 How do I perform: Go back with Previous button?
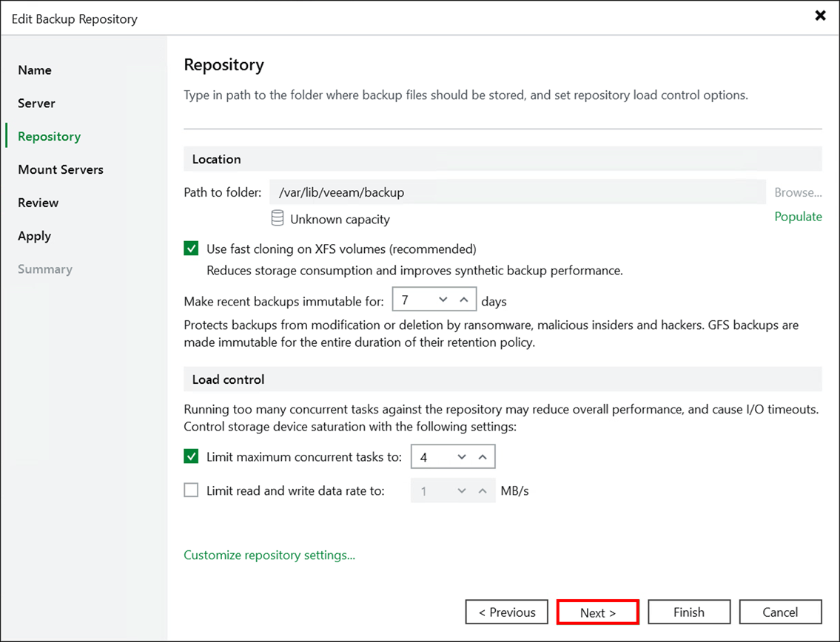pyautogui.click(x=506, y=612)
